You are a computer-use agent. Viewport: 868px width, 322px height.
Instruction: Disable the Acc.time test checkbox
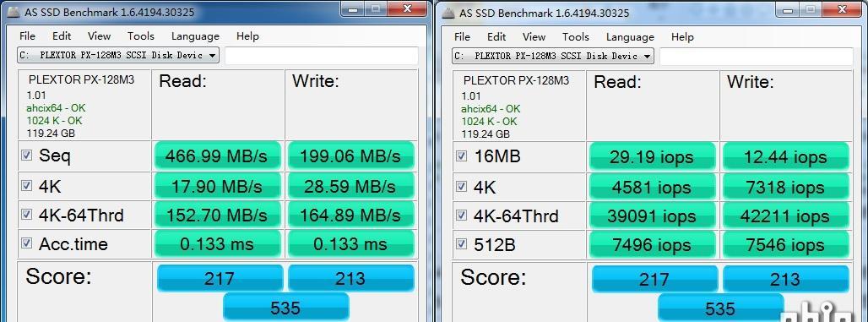pyautogui.click(x=26, y=243)
